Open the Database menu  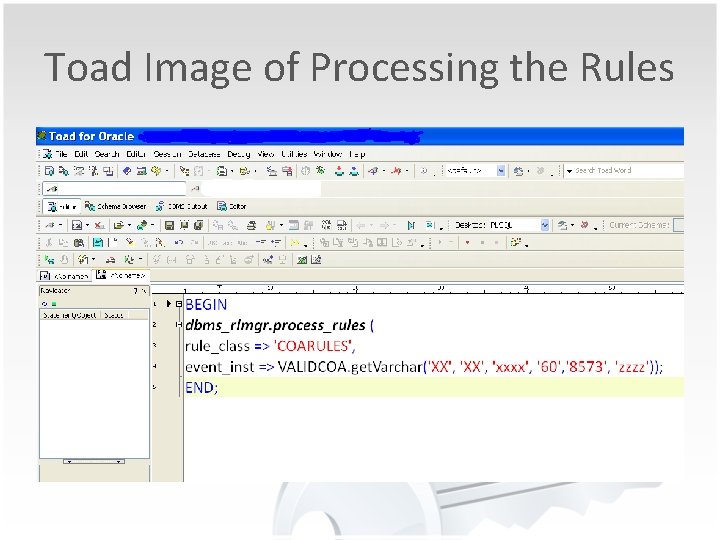204,154
